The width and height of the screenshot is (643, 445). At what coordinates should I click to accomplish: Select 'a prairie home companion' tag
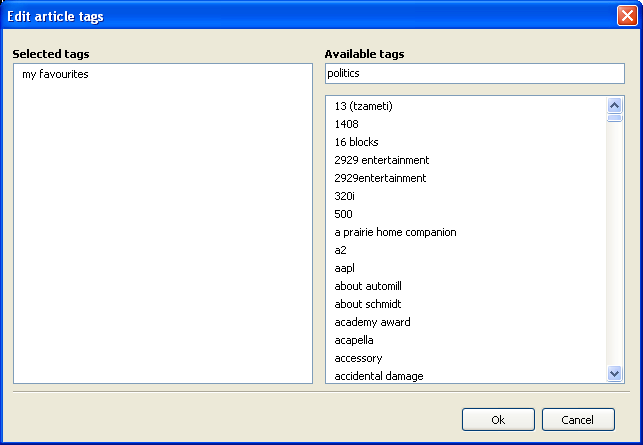[x=395, y=232]
